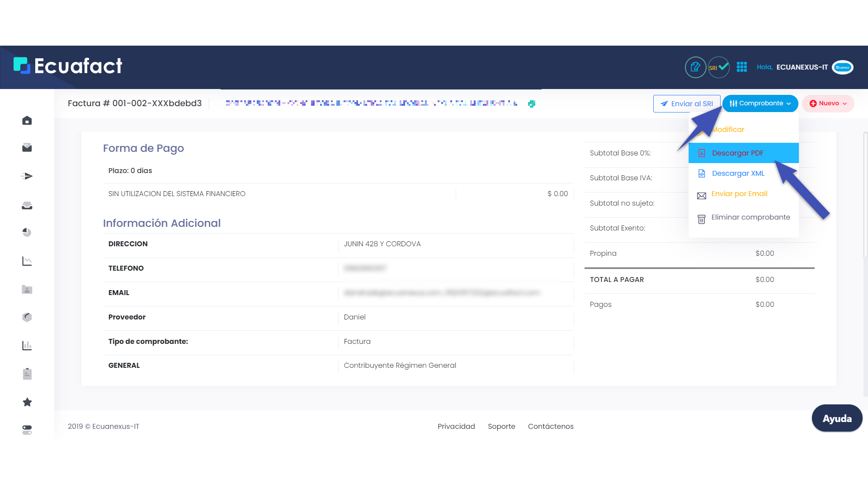Open the line chart sidebar icon

pos(27,261)
